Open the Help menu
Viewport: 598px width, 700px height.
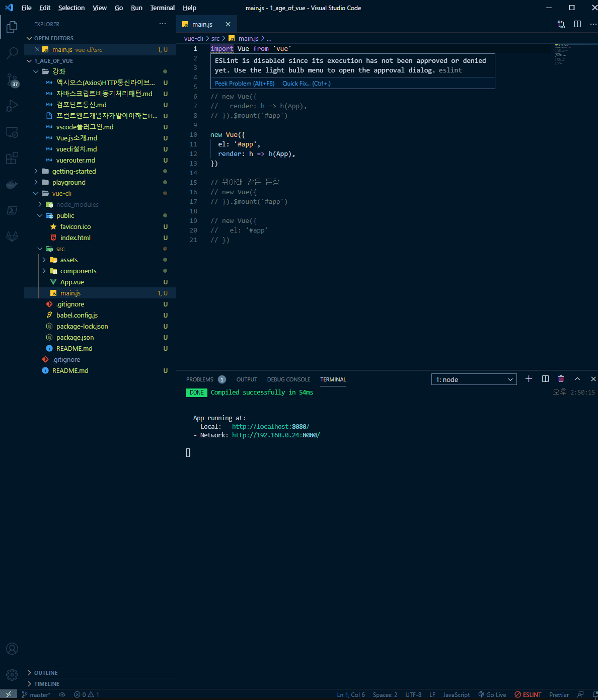coord(190,8)
